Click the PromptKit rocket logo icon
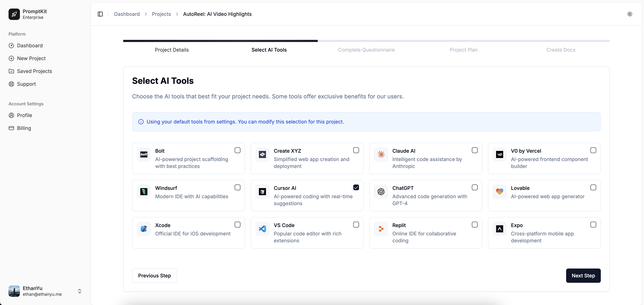 [x=14, y=14]
